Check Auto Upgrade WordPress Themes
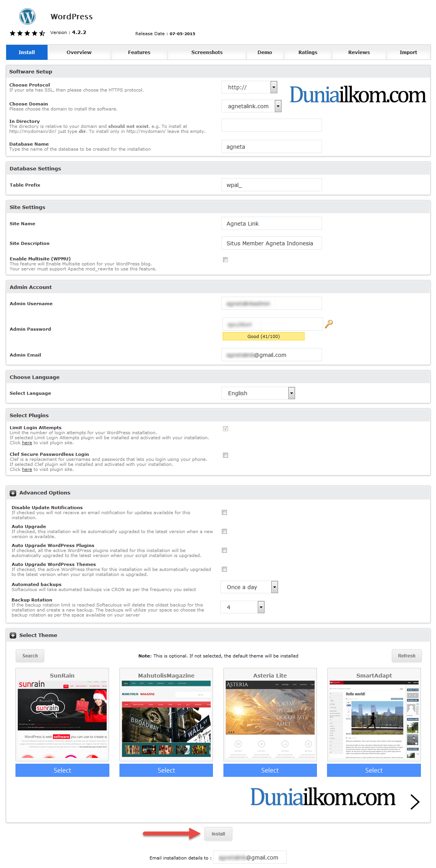Viewport: 436px width, 868px height. tap(224, 569)
